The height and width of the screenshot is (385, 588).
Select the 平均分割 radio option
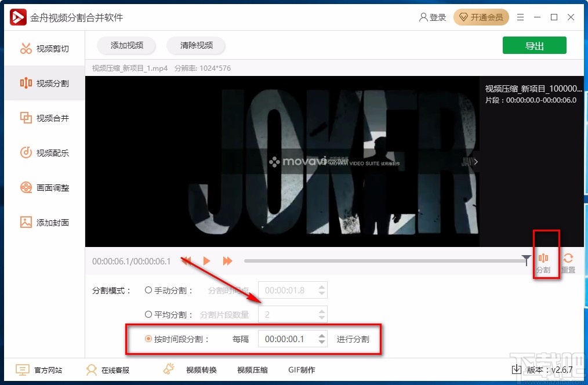coord(148,314)
